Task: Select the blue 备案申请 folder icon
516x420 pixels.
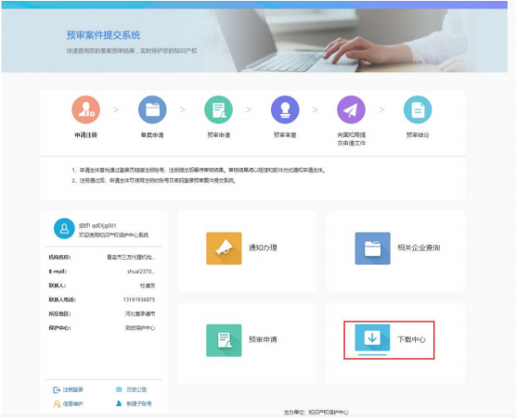Action: coord(152,109)
